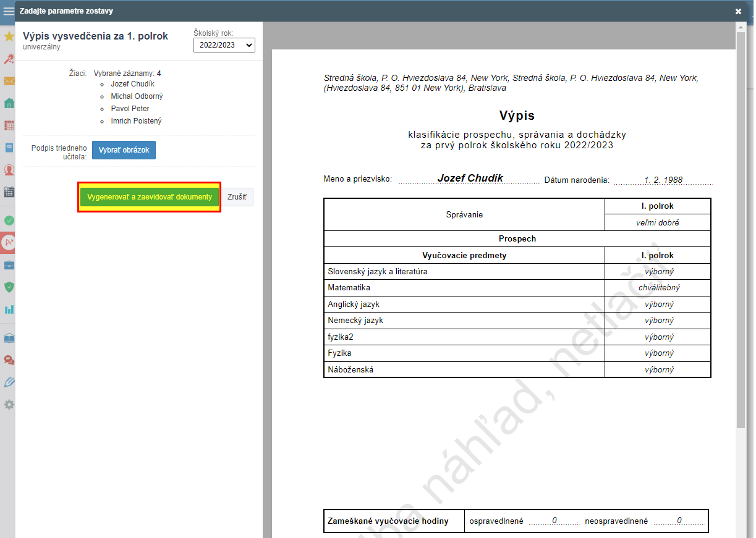Open the Školský rok 2022/2023 dropdown
This screenshot has width=756, height=538.
pyautogui.click(x=224, y=45)
